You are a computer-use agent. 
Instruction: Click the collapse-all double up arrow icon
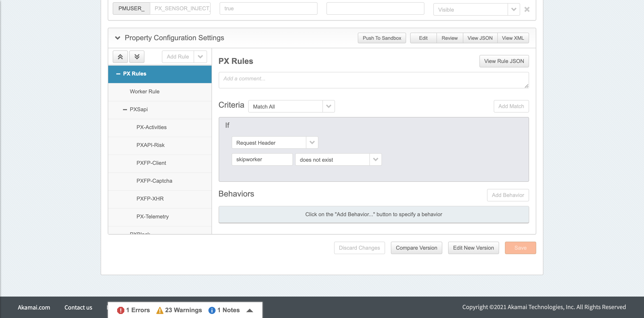[x=120, y=57]
